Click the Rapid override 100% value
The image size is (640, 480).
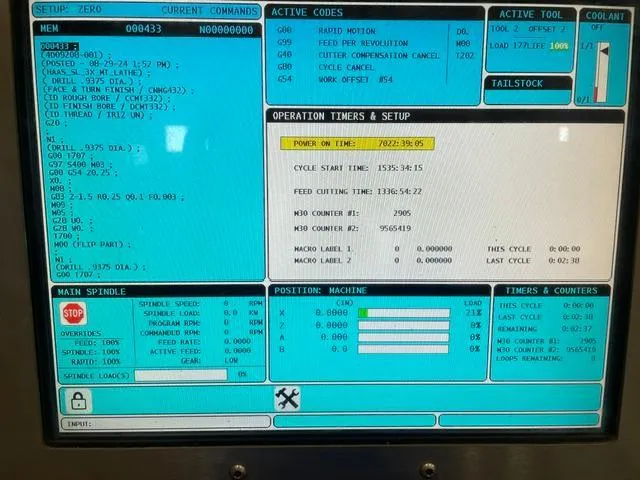coord(110,362)
